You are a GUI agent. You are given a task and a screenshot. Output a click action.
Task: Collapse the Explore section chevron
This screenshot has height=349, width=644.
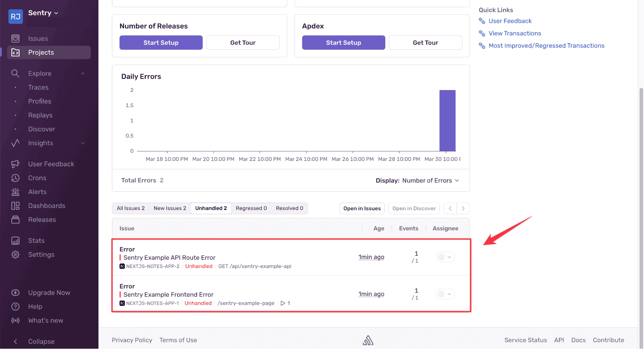point(83,74)
